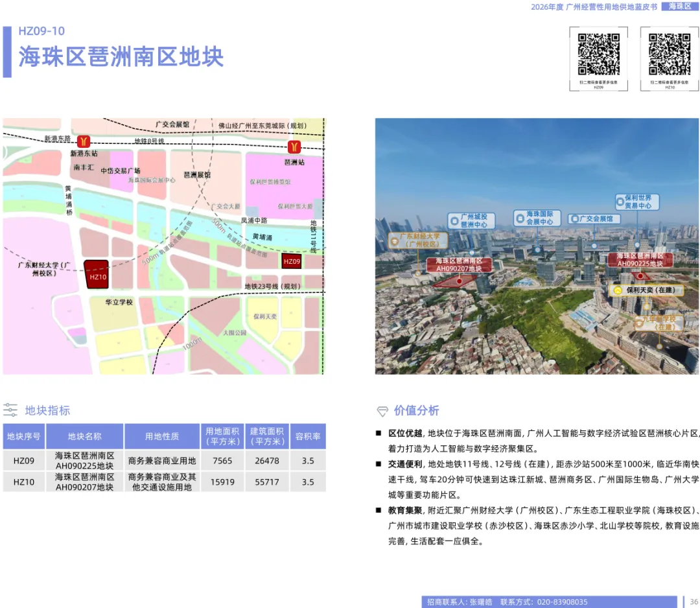Click the metro icon at 琶洲站
The height and width of the screenshot is (608, 700).
[x=294, y=146]
